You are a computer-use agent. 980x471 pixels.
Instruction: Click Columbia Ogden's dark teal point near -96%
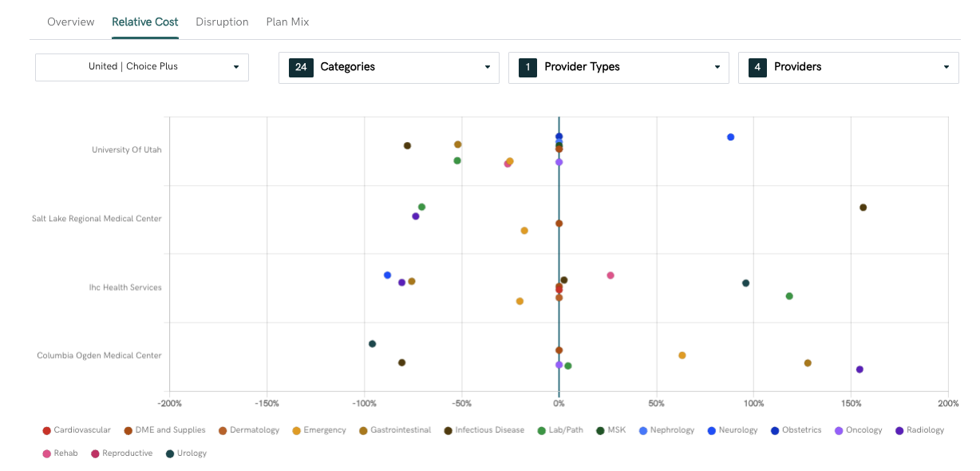[372, 344]
